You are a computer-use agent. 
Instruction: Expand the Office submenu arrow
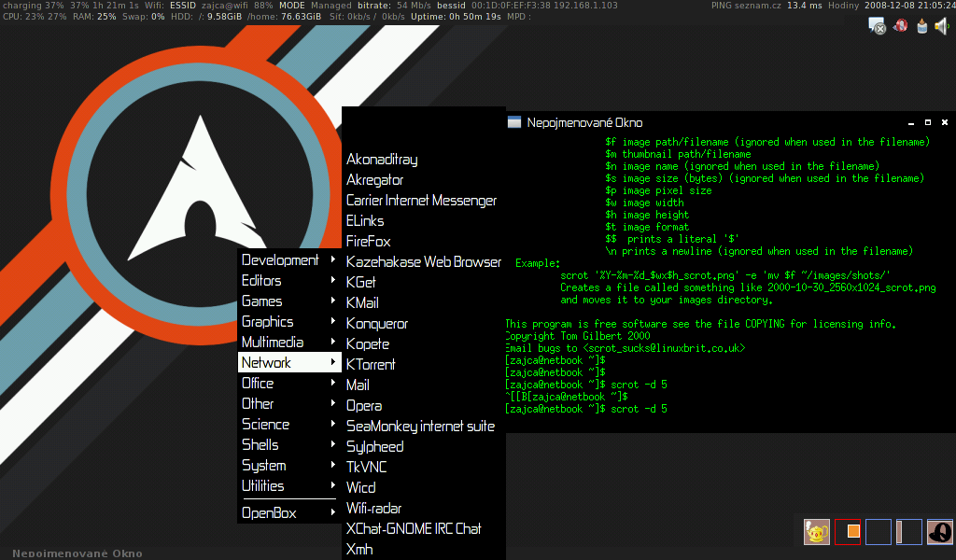(333, 383)
